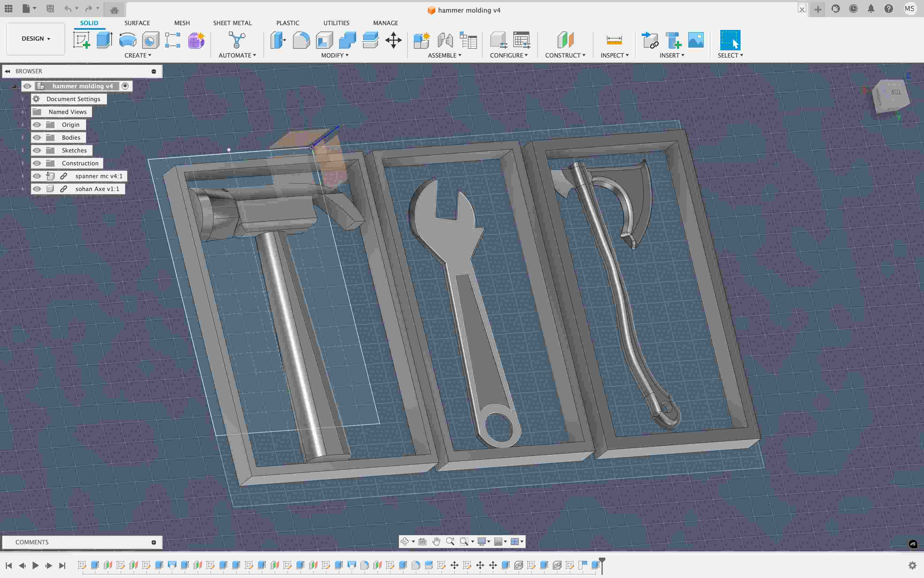This screenshot has height=578, width=924.
Task: Select the Create Sketch tool
Action: pyautogui.click(x=82, y=40)
